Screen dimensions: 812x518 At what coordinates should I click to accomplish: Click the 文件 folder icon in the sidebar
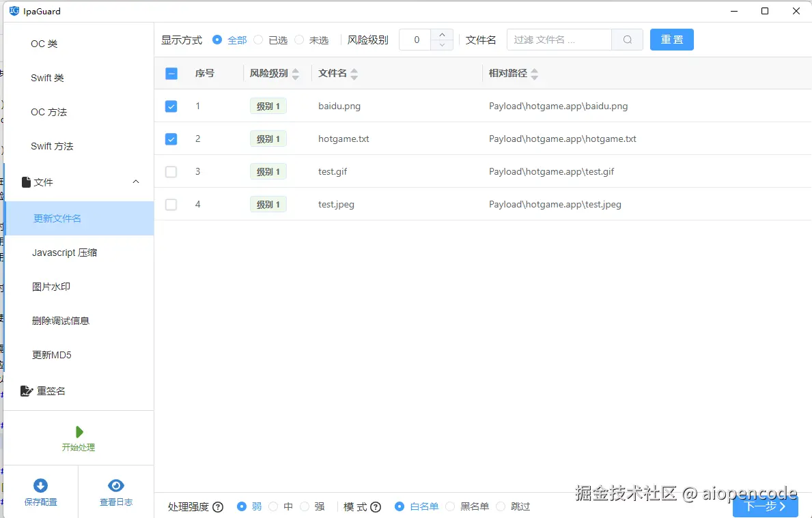coord(25,182)
